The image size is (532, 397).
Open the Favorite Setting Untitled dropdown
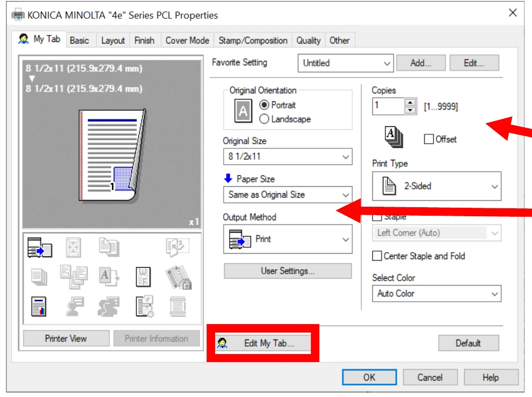click(346, 63)
